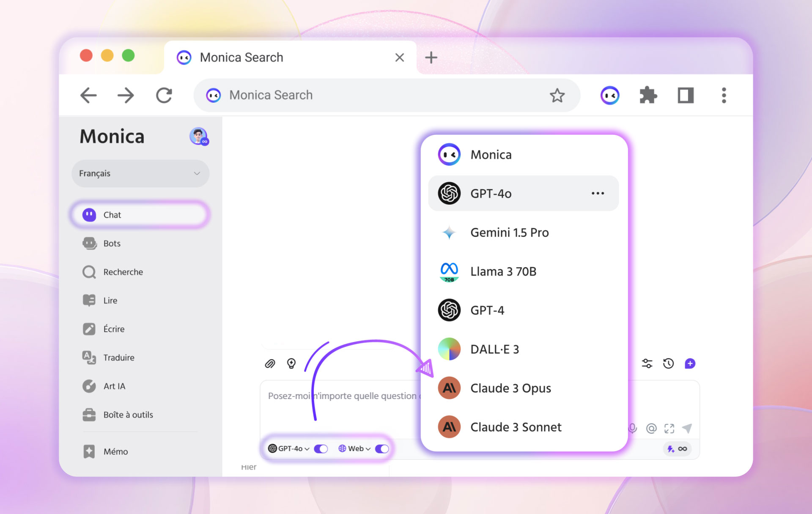Toggle the GPT-4o model switch

click(x=321, y=449)
